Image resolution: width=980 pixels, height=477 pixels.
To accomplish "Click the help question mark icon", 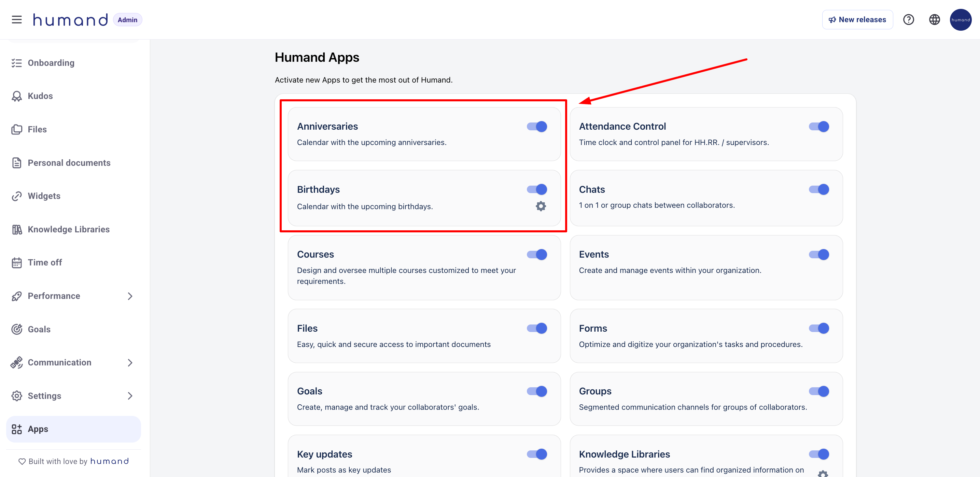I will click(909, 19).
